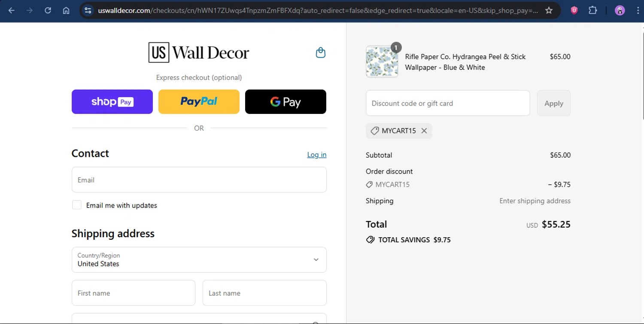Reload the checkout page
Viewport: 644px width, 324px height.
pos(48,11)
